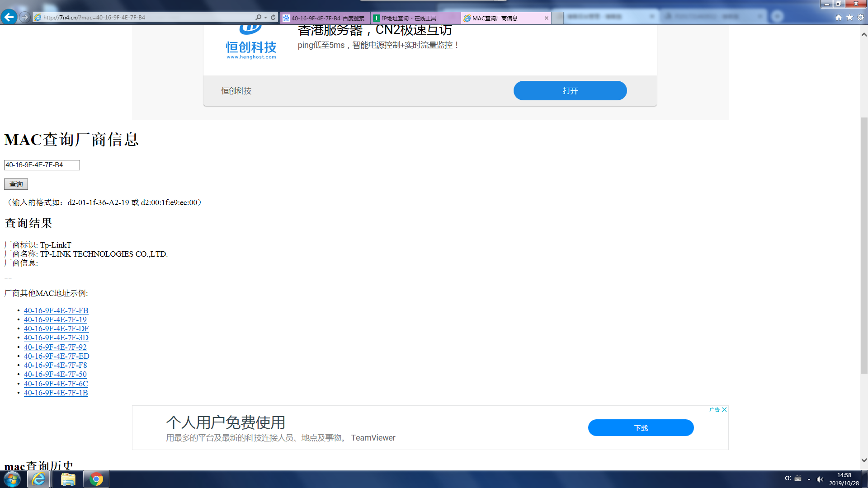Open the Favorites star icon
868x488 pixels.
point(849,18)
